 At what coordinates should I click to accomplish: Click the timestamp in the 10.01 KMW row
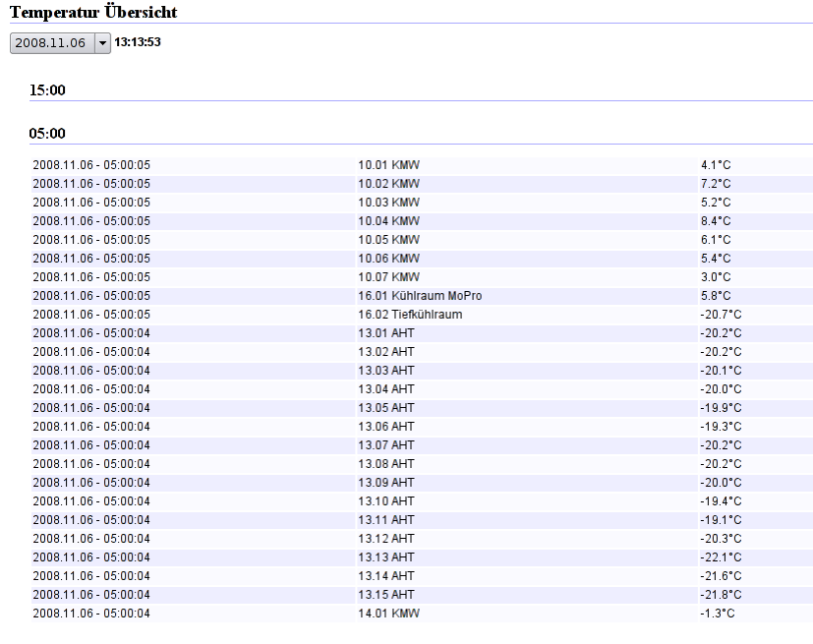pos(91,165)
